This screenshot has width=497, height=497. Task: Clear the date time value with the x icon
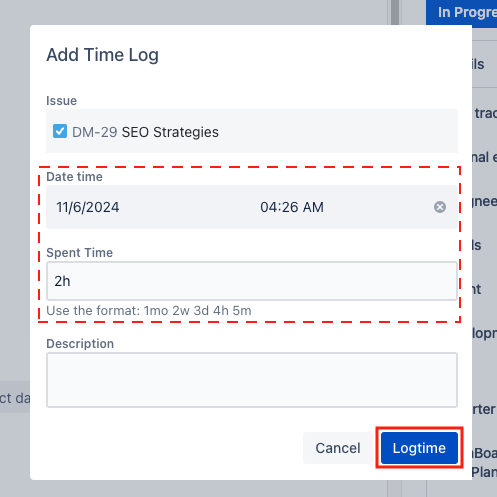(440, 207)
